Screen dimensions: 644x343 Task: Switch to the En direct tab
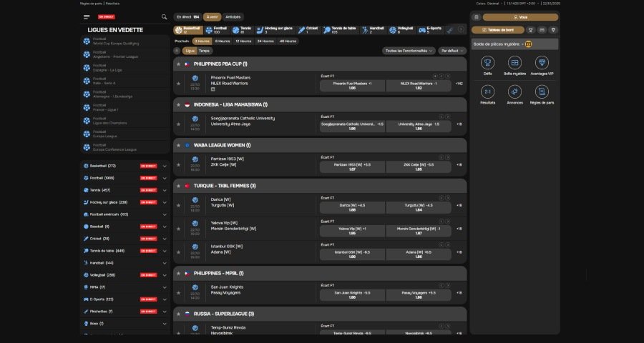click(187, 16)
